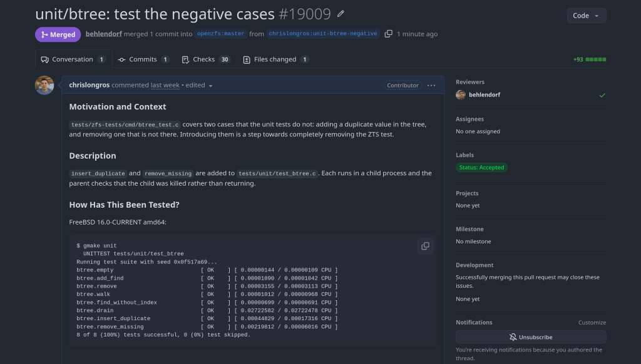Image resolution: width=641 pixels, height=364 pixels.
Task: Open the comment options ellipsis menu
Action: (431, 86)
